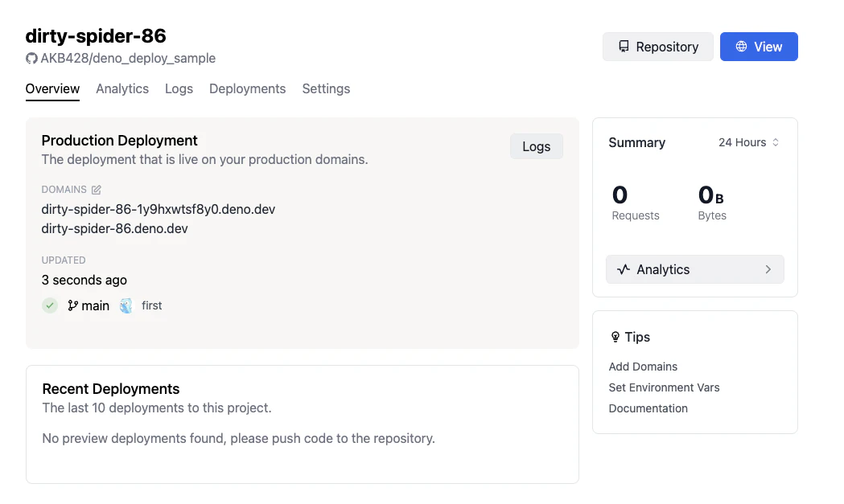Open the Documentation tip link
The width and height of the screenshot is (844, 504).
point(648,408)
